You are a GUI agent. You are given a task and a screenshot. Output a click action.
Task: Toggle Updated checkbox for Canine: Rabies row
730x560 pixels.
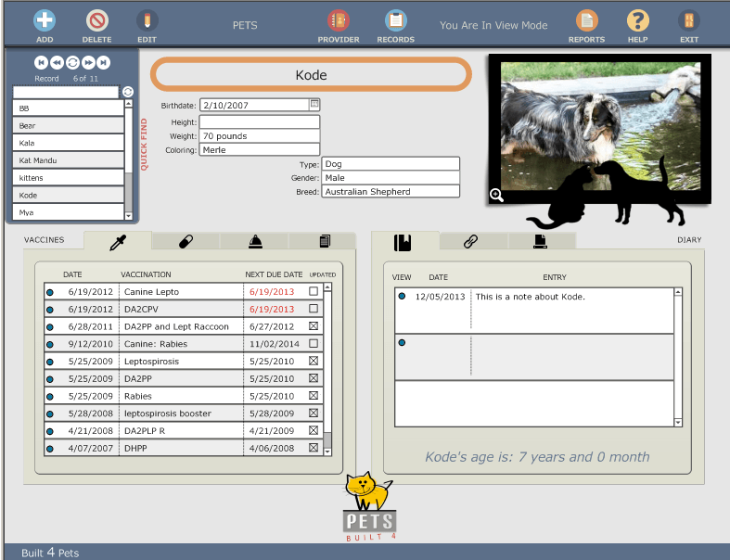pyautogui.click(x=314, y=344)
